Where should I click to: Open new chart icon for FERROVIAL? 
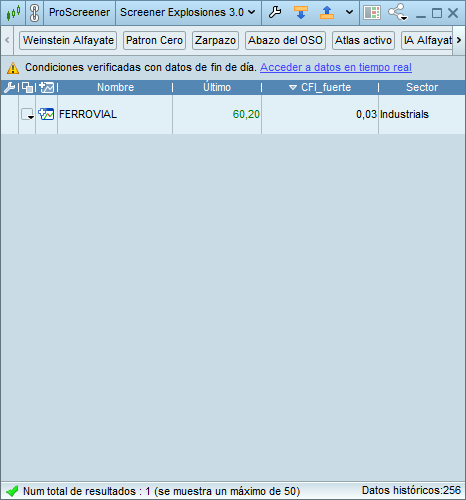click(46, 114)
